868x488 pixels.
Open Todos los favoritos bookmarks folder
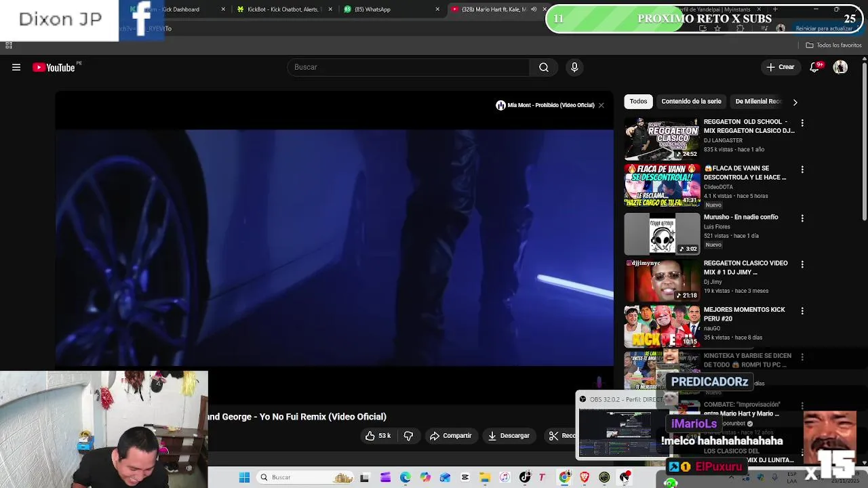pyautogui.click(x=833, y=45)
